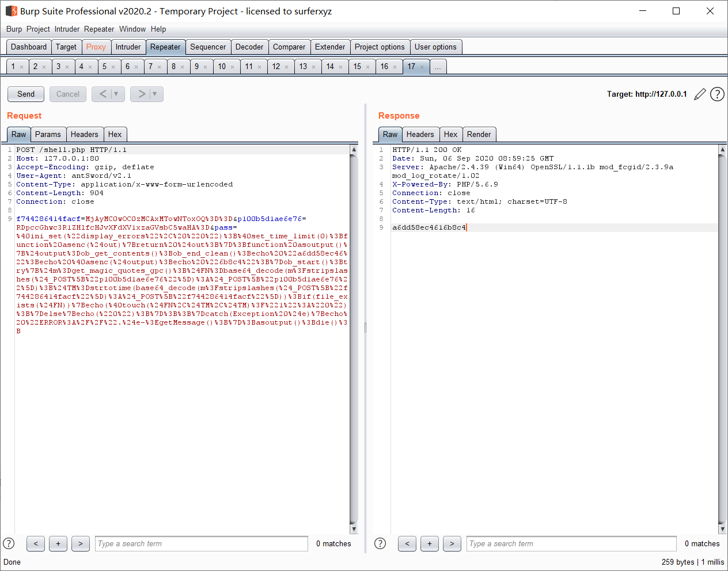Screen dimensions: 728x571
Task: Open the Project menu
Action: 38,29
